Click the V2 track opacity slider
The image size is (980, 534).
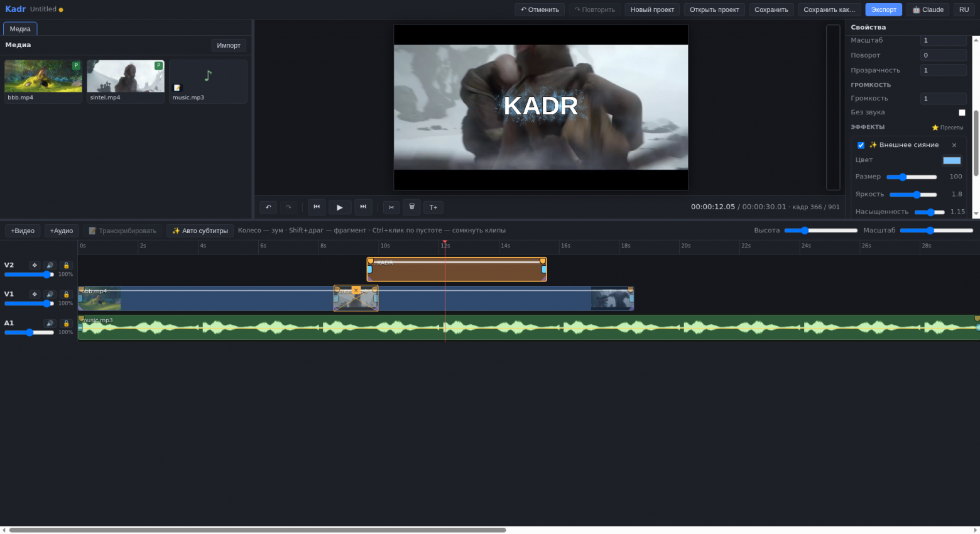[x=29, y=275]
